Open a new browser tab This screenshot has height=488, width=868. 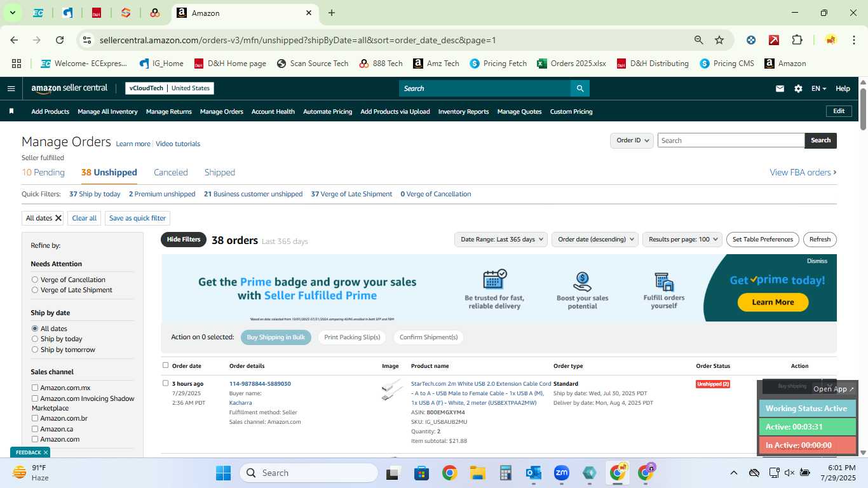332,13
